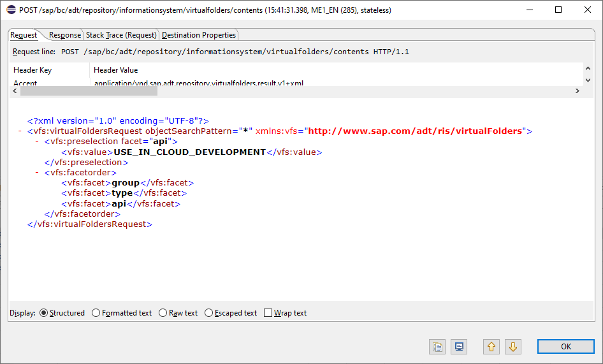The image size is (603, 364).
Task: Copy content using the clipboard icon button
Action: pyautogui.click(x=437, y=347)
